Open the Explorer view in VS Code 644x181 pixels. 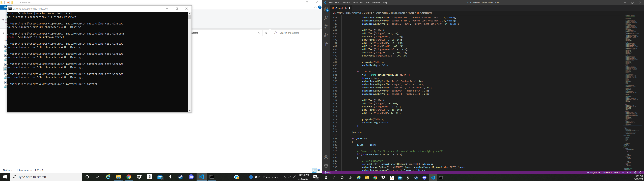coord(326,9)
